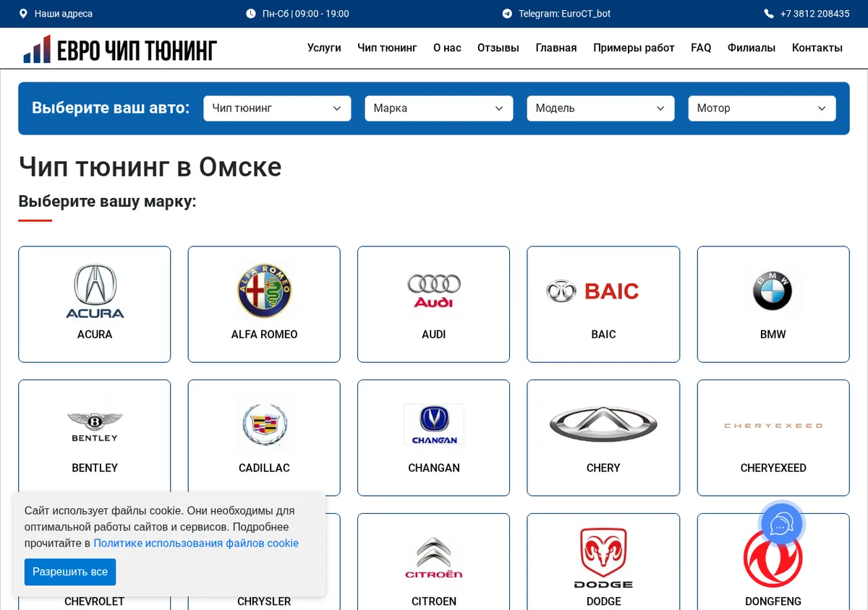868x610 pixels.
Task: Click the Dodge ram head logo
Action: coord(603,558)
